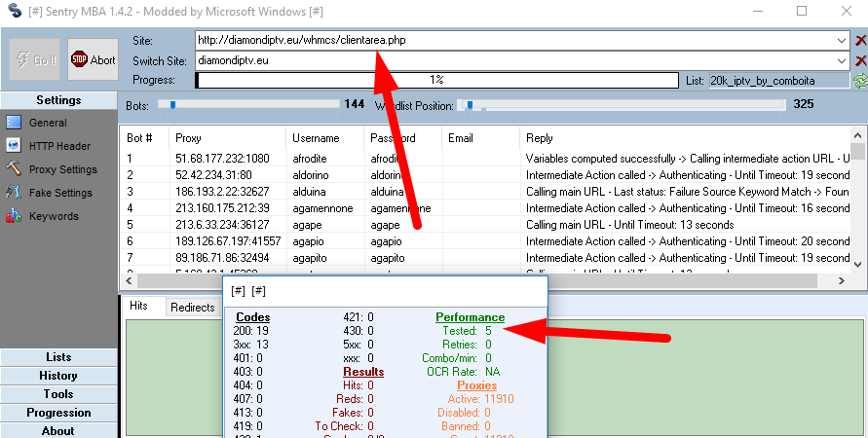Expand the Site URL dropdown

click(x=842, y=40)
